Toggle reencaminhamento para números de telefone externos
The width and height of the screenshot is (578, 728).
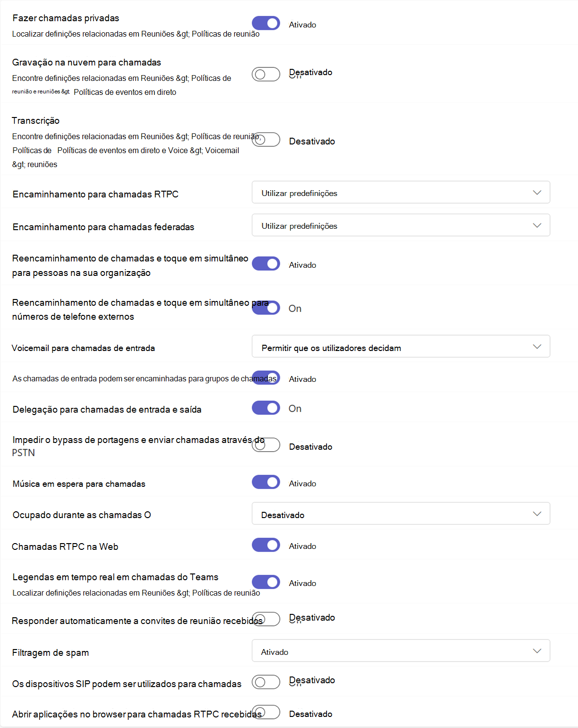click(x=266, y=308)
